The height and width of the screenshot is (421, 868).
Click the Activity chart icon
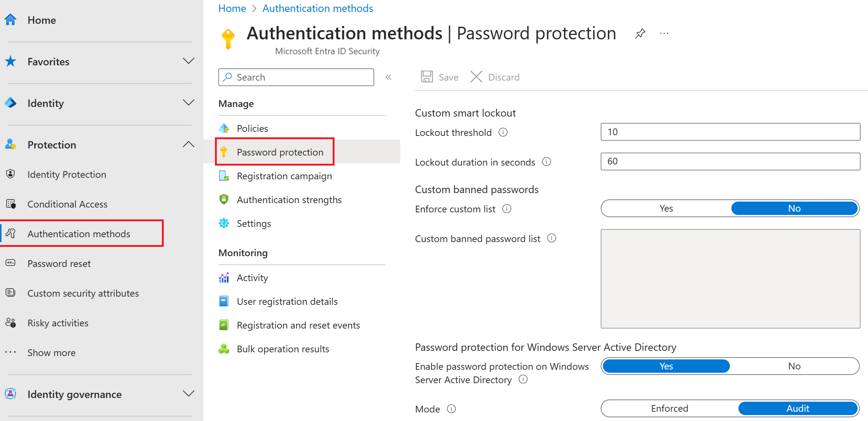pos(223,277)
